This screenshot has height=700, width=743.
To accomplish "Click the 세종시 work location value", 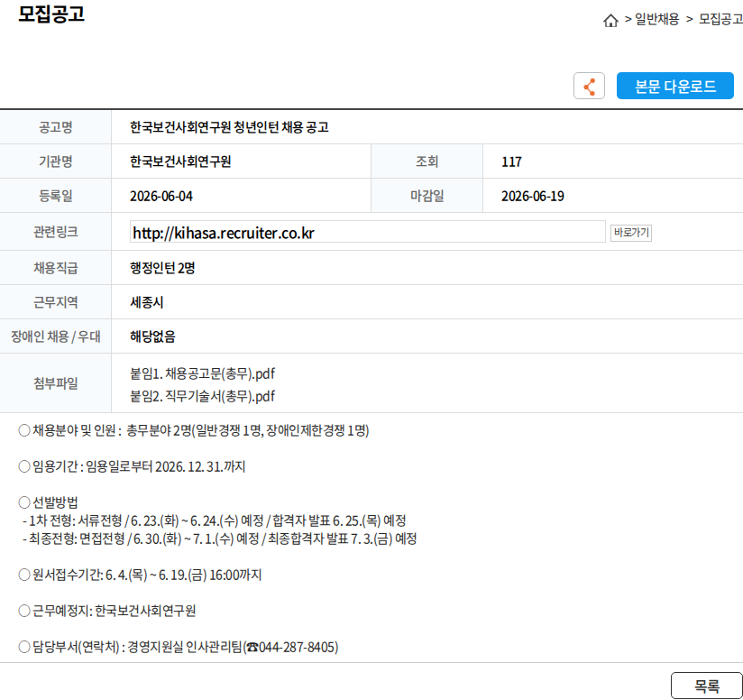I will pyautogui.click(x=147, y=302).
